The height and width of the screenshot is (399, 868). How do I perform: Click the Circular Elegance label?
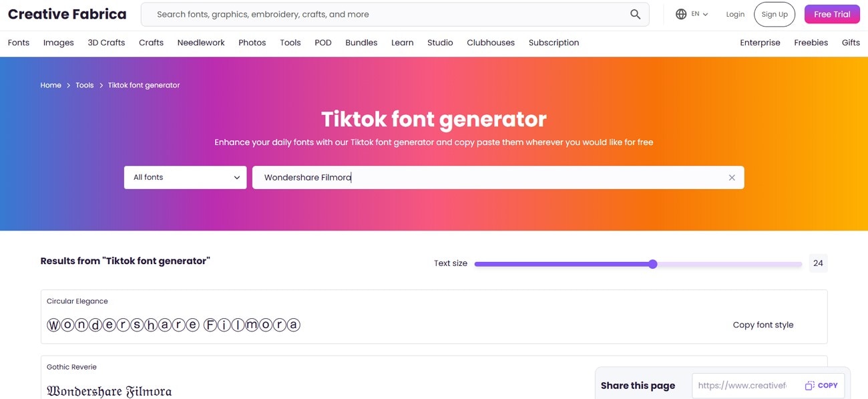click(x=77, y=301)
